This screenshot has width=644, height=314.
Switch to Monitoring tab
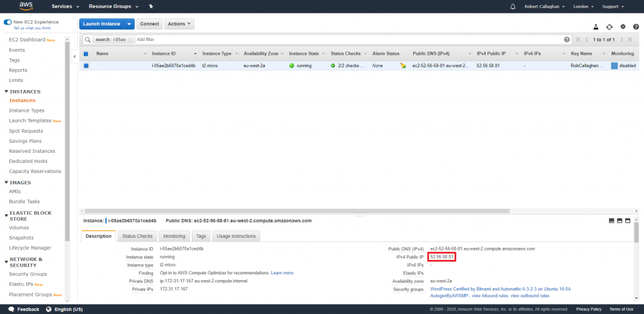(x=174, y=236)
